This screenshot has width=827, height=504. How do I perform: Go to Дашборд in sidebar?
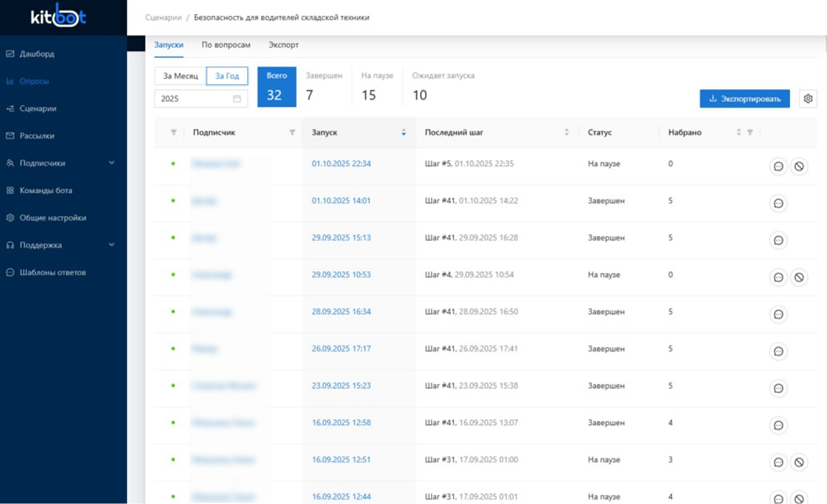pyautogui.click(x=37, y=54)
